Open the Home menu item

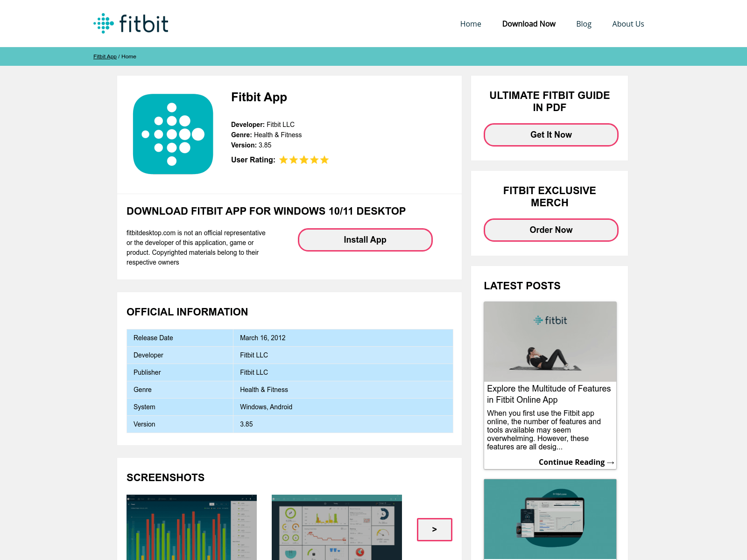(x=471, y=24)
